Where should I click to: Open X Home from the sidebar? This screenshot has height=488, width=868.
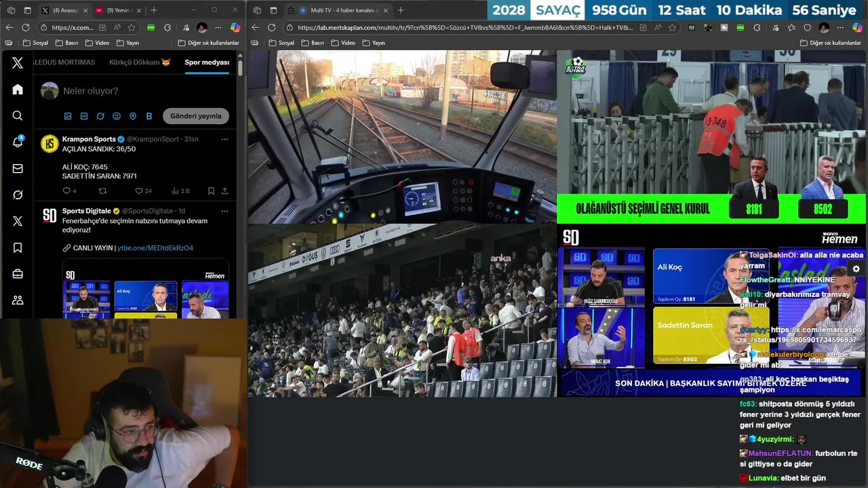[x=18, y=89]
